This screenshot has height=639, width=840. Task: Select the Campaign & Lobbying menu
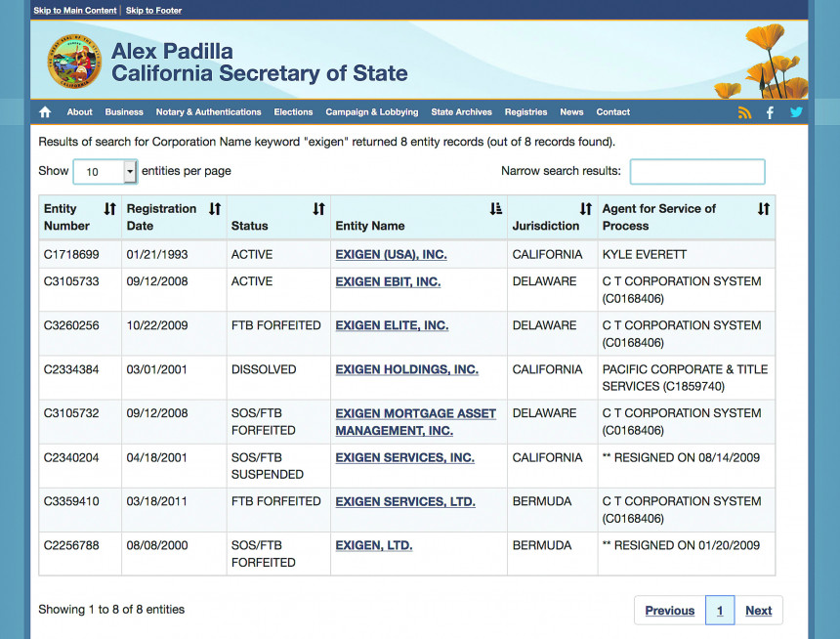tap(371, 112)
